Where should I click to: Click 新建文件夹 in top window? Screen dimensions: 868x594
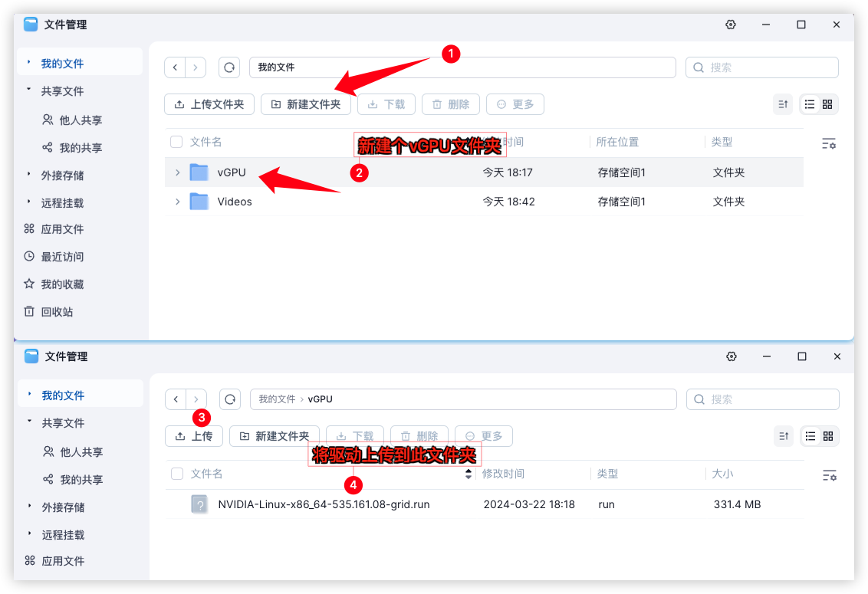pyautogui.click(x=306, y=104)
